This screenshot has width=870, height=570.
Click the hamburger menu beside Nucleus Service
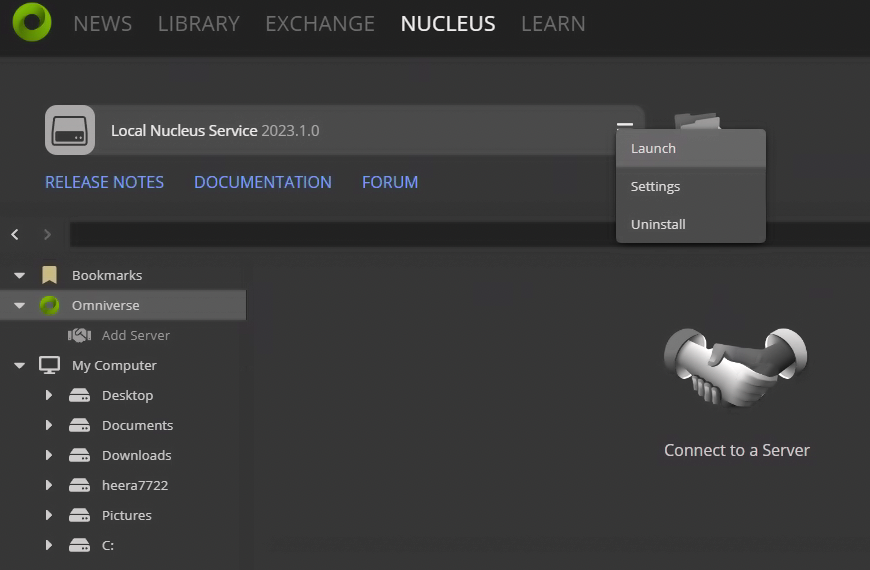[x=625, y=125]
